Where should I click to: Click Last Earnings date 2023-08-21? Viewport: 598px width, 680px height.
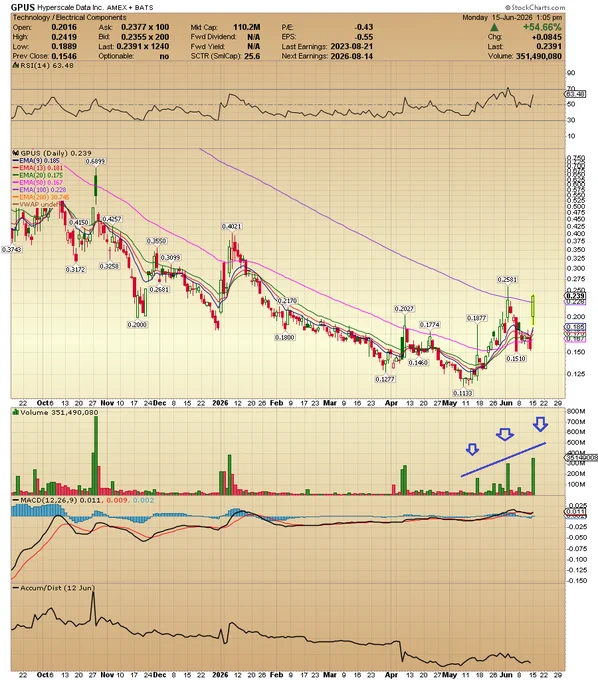click(351, 46)
